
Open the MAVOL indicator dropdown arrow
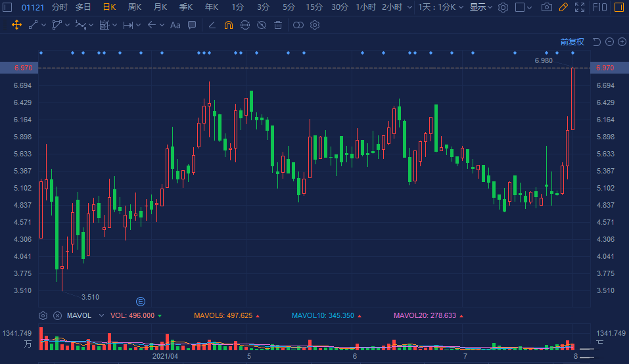click(x=101, y=315)
